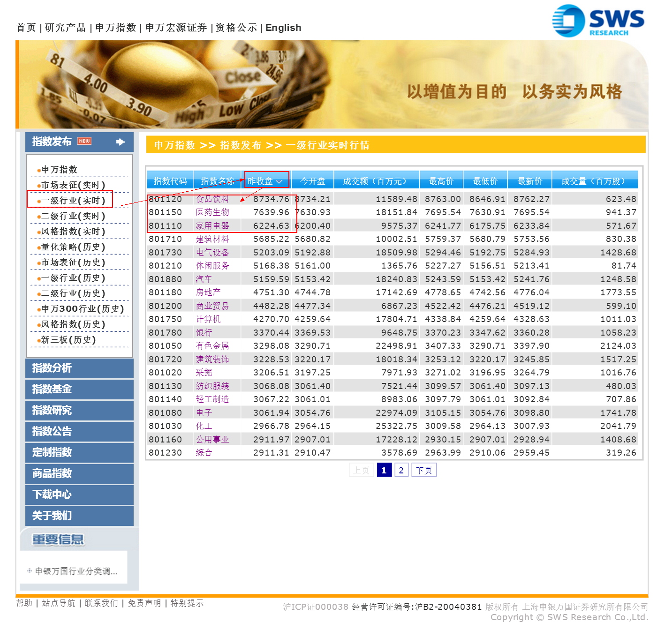Image resolution: width=672 pixels, height=637 pixels.
Task: Select 市场表征(实时) in the sidebar
Action: coord(73,185)
